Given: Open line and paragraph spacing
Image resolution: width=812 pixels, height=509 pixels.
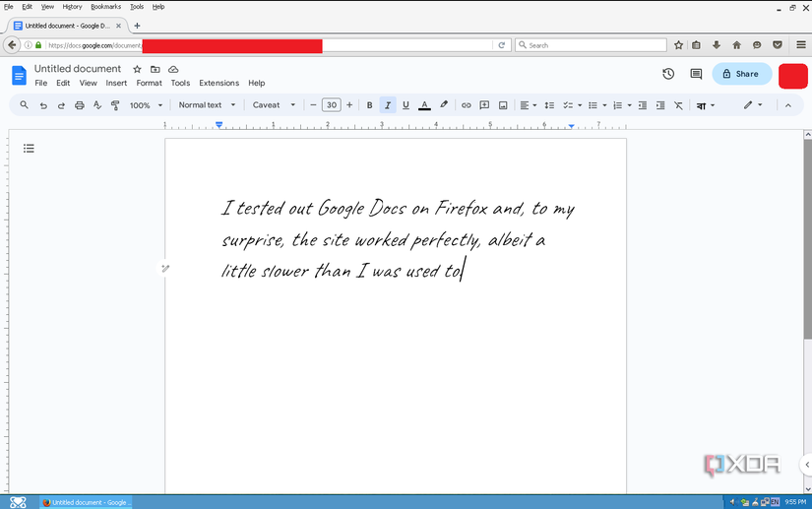Looking at the screenshot, I should [549, 105].
